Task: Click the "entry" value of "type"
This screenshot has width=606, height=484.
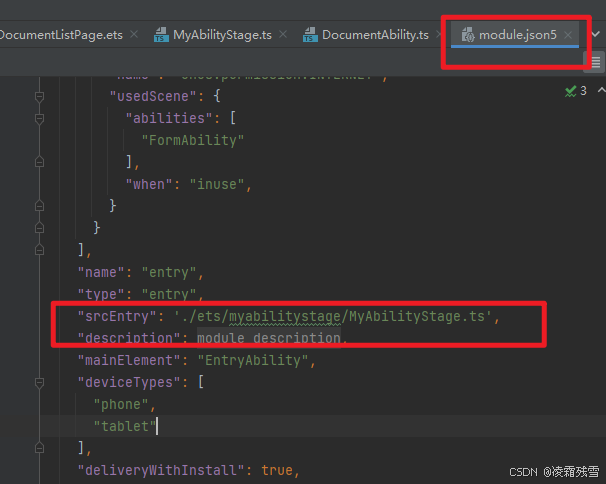Action: point(169,295)
